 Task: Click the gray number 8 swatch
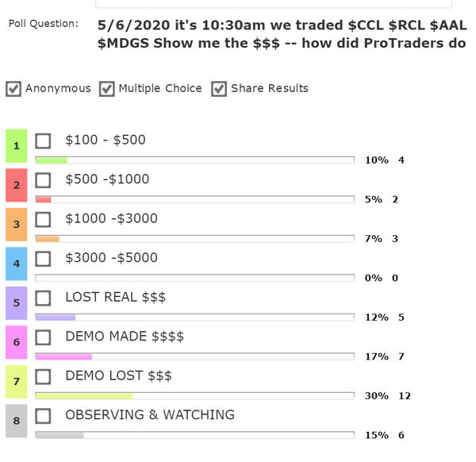tap(17, 421)
